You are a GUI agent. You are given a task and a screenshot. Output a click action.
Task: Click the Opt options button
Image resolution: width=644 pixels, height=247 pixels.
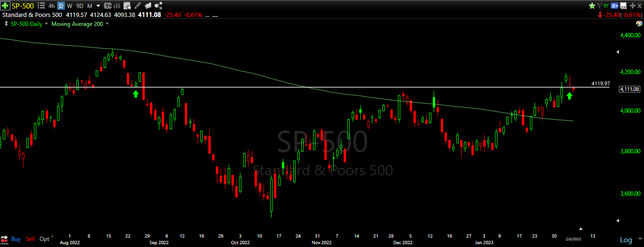[44, 239]
